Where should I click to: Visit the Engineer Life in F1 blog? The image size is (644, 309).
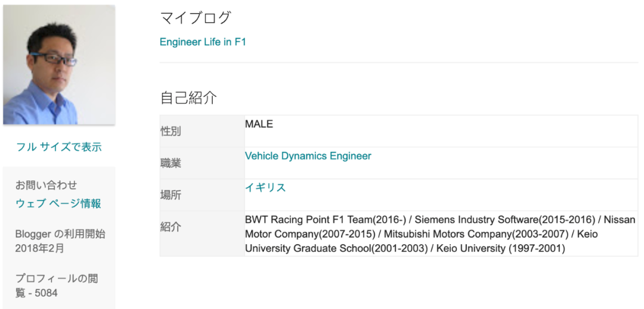203,42
